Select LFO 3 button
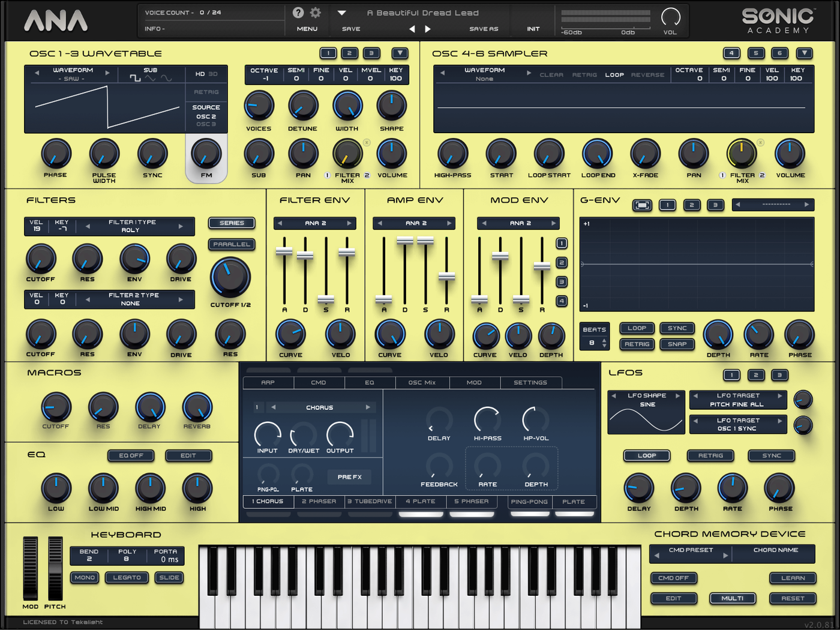Image resolution: width=840 pixels, height=630 pixels. click(x=779, y=375)
